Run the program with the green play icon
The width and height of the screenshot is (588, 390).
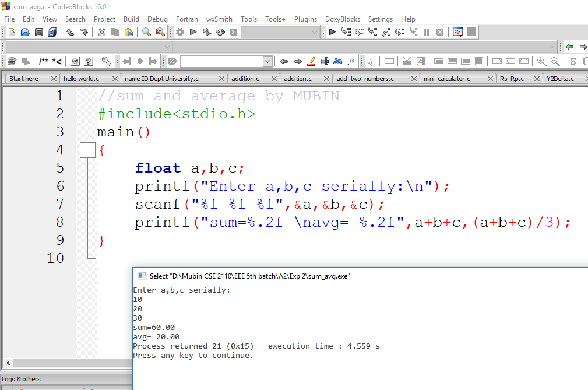193,32
